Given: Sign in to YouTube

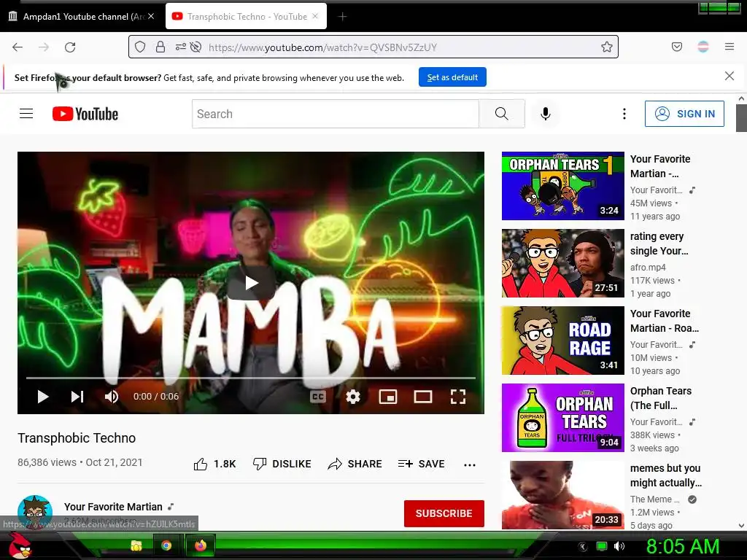Looking at the screenshot, I should tap(684, 114).
